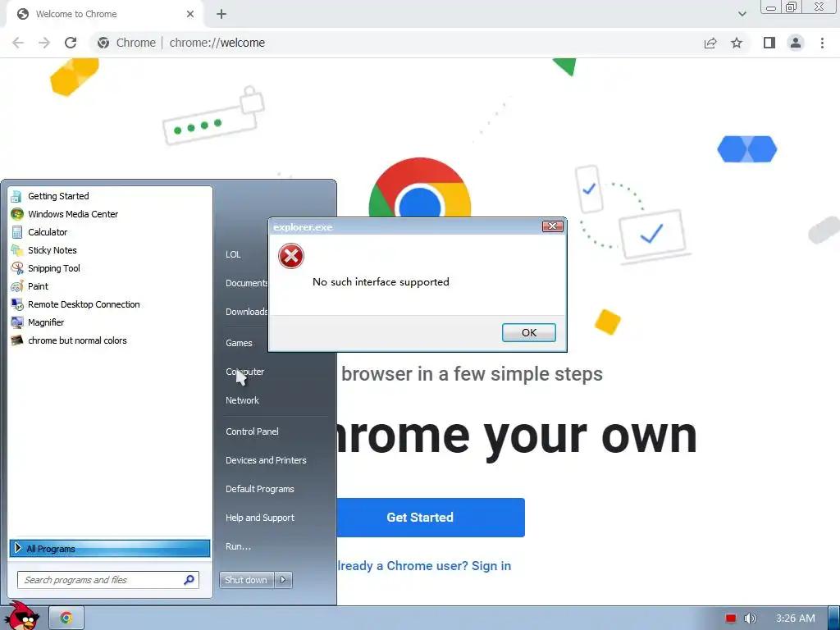The width and height of the screenshot is (840, 630).
Task: Click the search magnifier in Start menu
Action: click(189, 580)
